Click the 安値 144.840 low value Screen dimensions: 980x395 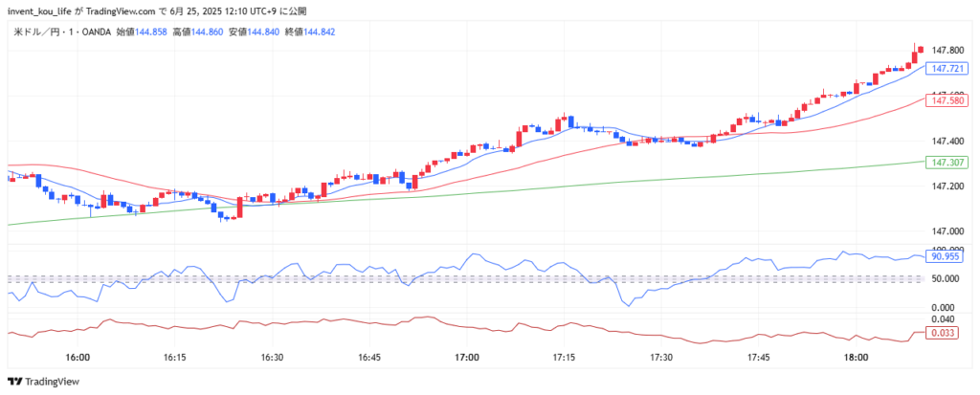coord(254,32)
